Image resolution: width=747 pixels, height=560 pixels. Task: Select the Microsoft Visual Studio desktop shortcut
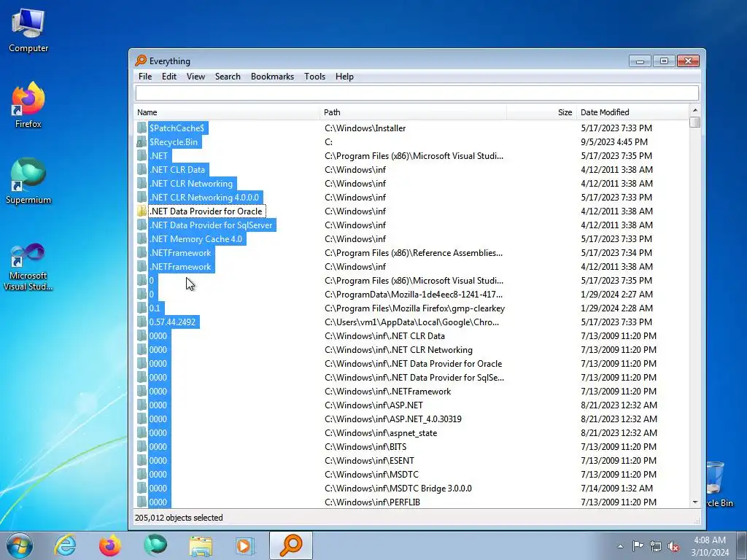tap(28, 267)
